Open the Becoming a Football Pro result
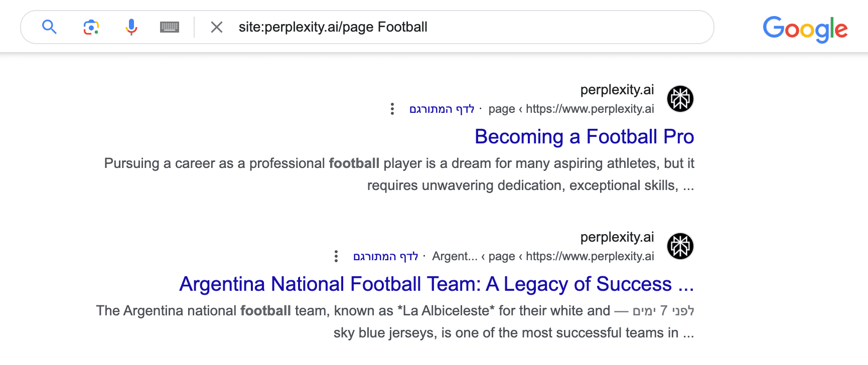The image size is (868, 365). [x=584, y=137]
